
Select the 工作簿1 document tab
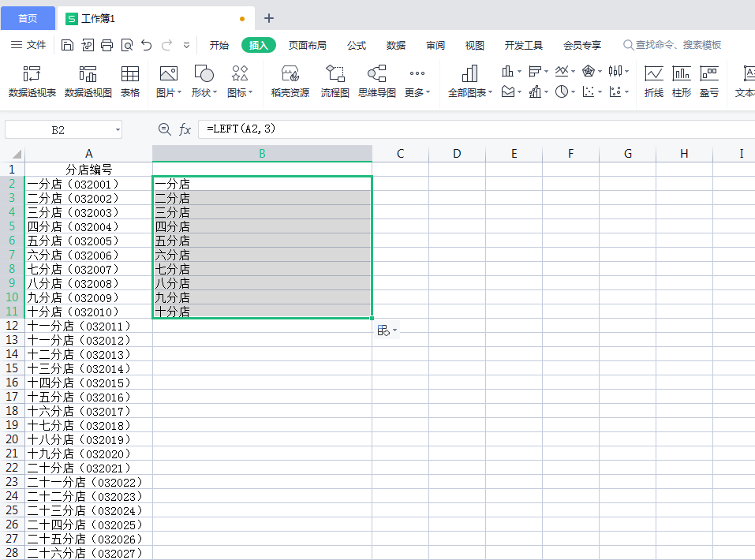point(156,18)
